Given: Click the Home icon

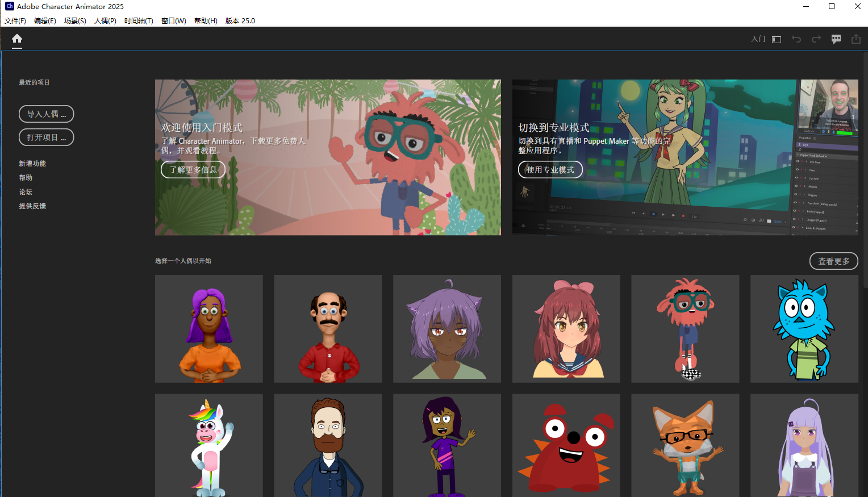Looking at the screenshot, I should (17, 39).
